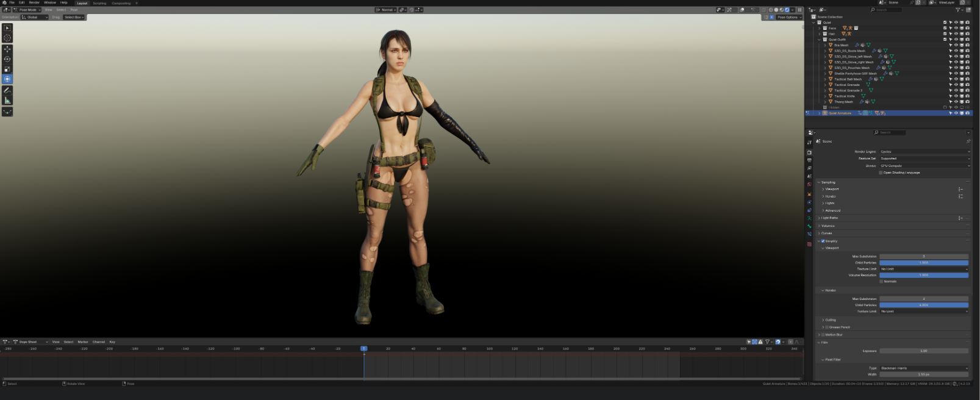Image resolution: width=980 pixels, height=400 pixels.
Task: Select the Rotate tool in the toolbar
Action: click(x=7, y=59)
